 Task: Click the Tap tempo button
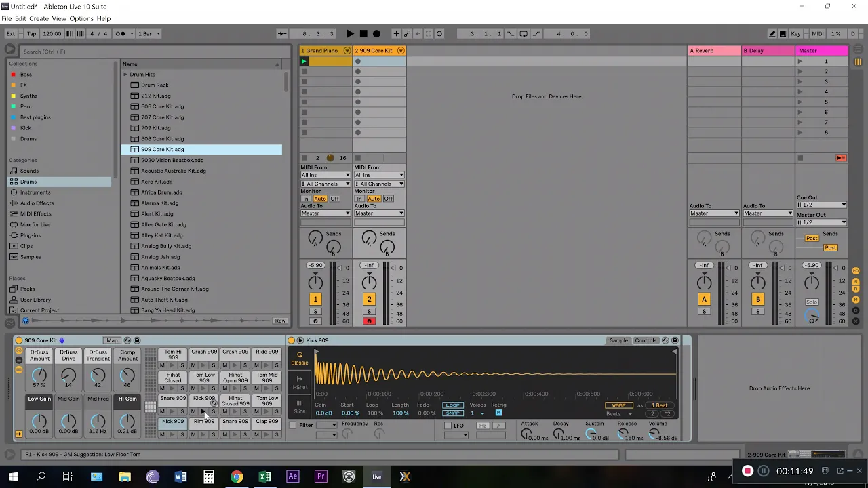click(x=32, y=33)
